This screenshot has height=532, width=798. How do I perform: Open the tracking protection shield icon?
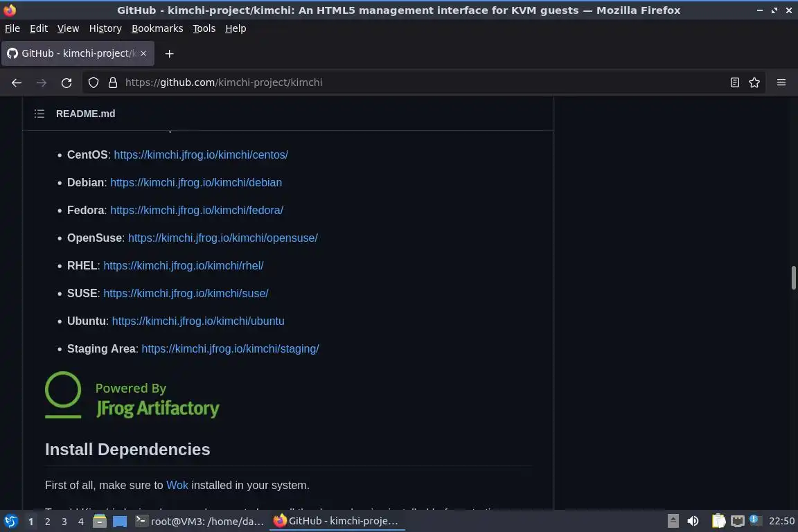(93, 82)
